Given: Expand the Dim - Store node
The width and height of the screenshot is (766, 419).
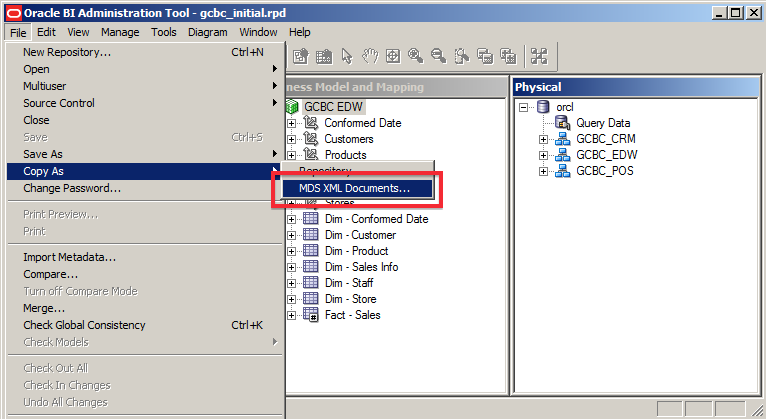Looking at the screenshot, I should pos(292,299).
